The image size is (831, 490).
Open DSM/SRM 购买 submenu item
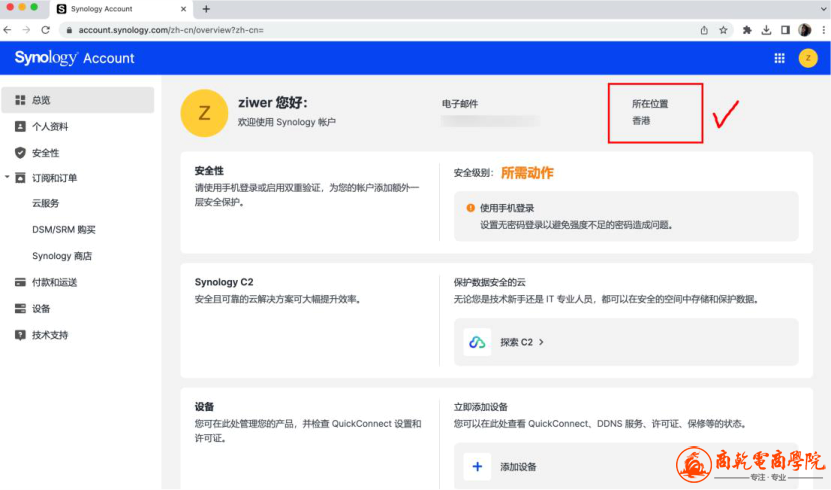(x=64, y=230)
